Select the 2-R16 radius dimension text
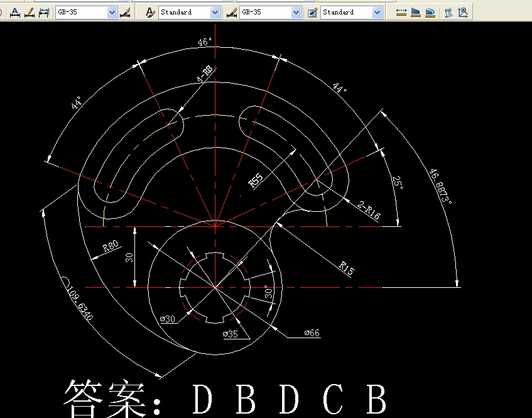Image resolution: width=532 pixels, height=418 pixels. click(369, 210)
